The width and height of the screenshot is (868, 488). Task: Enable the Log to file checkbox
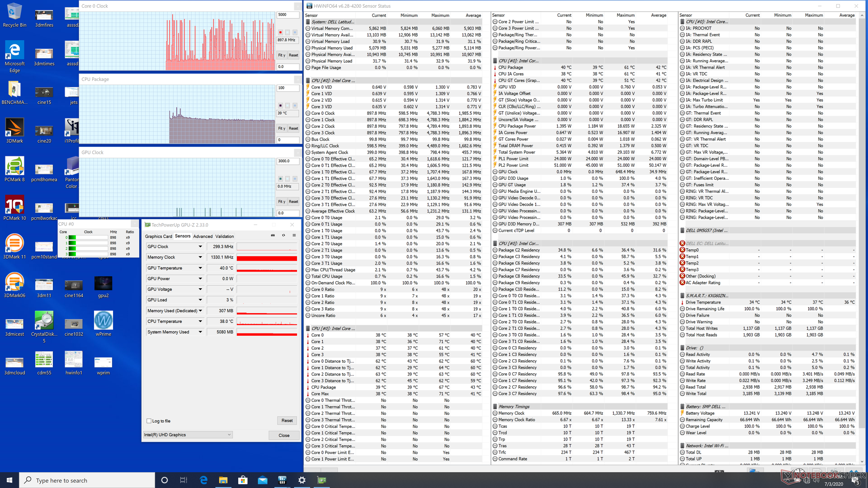point(149,421)
